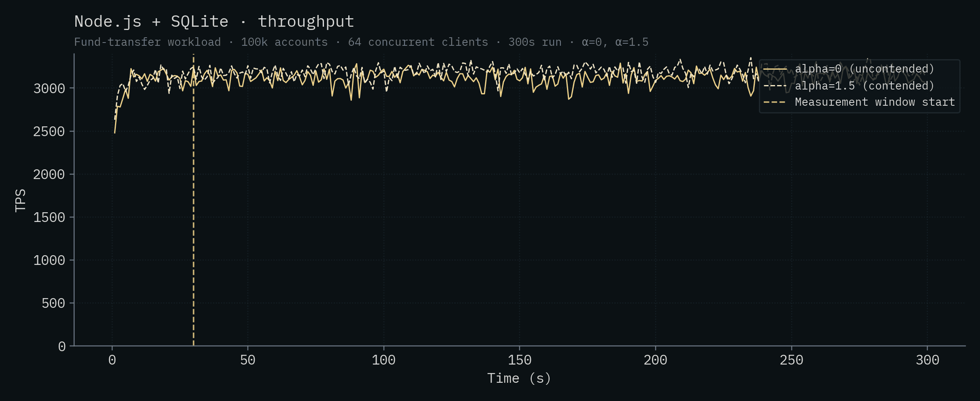Click the vertical dashed measurement window line
980x401 pixels.
click(x=194, y=200)
